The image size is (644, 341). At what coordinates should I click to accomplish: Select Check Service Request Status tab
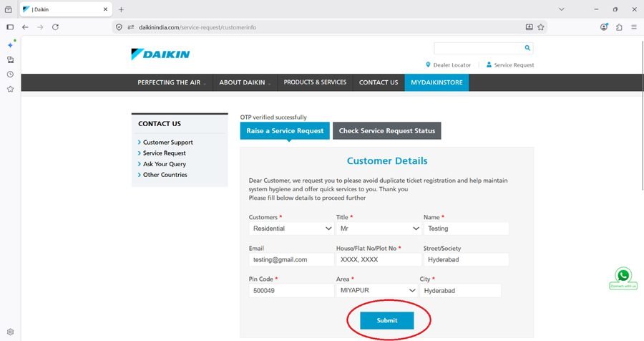point(387,131)
